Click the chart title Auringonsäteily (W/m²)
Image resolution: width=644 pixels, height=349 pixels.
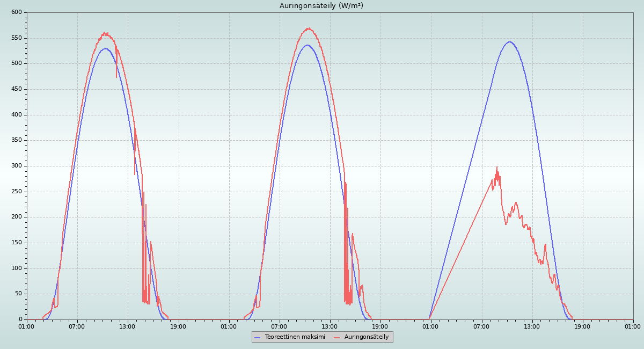pyautogui.click(x=321, y=6)
